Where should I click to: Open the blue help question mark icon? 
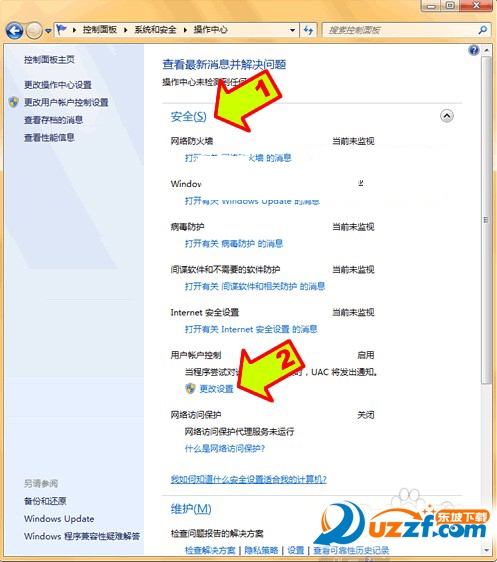[474, 50]
